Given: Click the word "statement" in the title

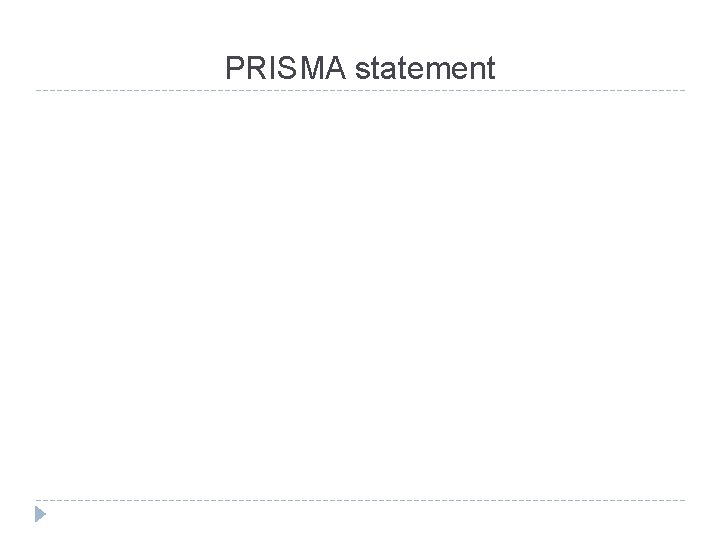Looking at the screenshot, I should coord(425,68).
